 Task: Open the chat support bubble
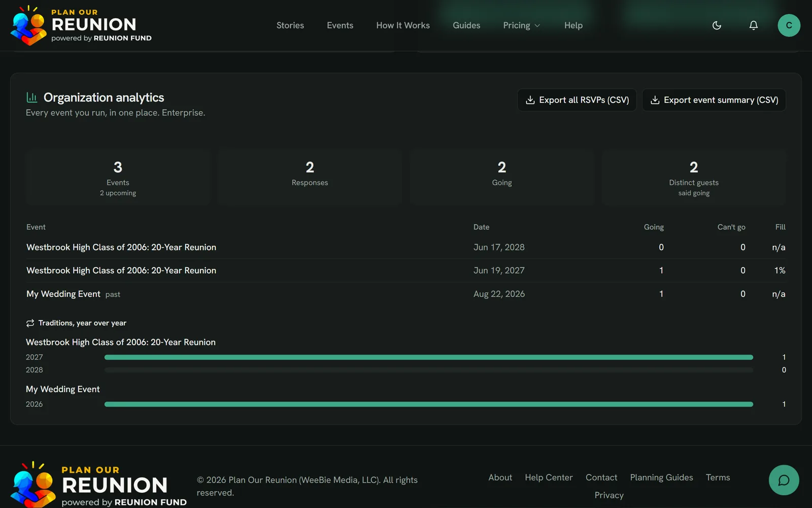point(784,480)
